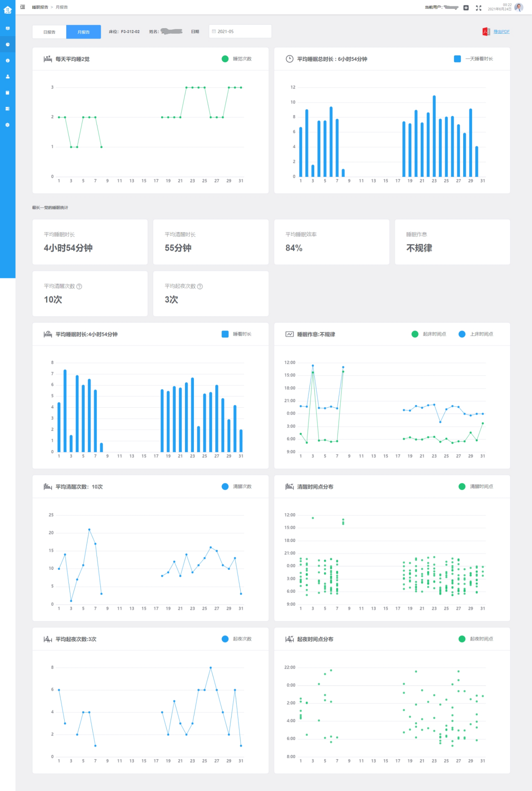This screenshot has height=791, width=532.
Task: Open the info circle icon in the sidebar
Action: [x=8, y=60]
